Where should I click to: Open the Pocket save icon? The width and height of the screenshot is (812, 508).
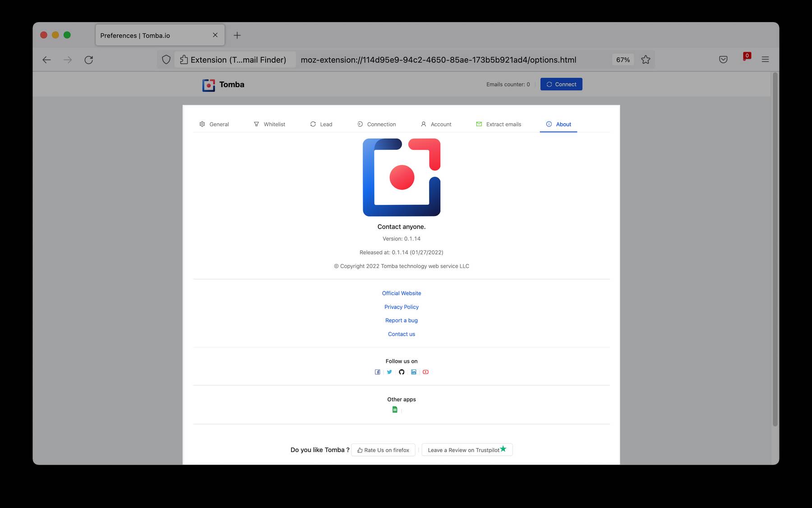click(x=723, y=60)
